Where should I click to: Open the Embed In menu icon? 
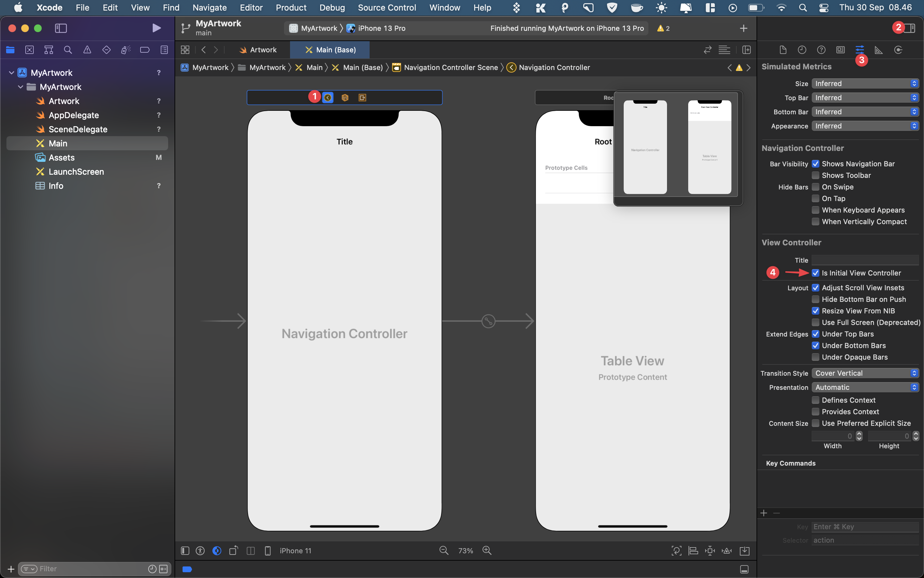(x=745, y=550)
